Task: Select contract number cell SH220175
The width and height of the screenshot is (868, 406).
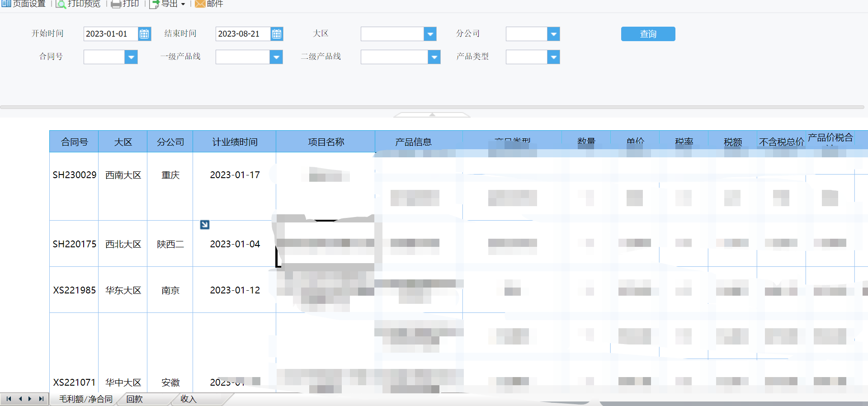Action: point(74,244)
